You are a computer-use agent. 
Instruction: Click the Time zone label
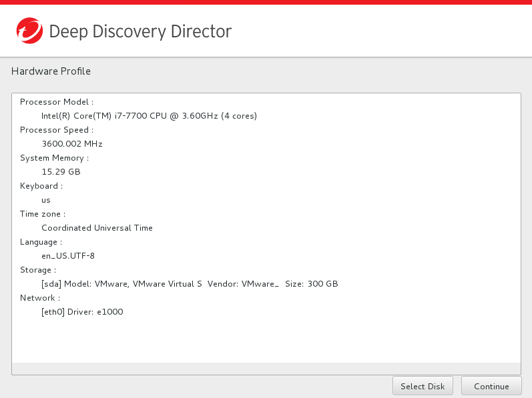(43, 214)
